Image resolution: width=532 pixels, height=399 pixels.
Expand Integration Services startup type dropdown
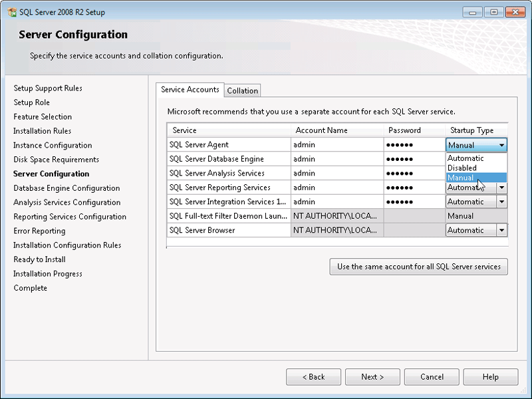[x=501, y=202]
